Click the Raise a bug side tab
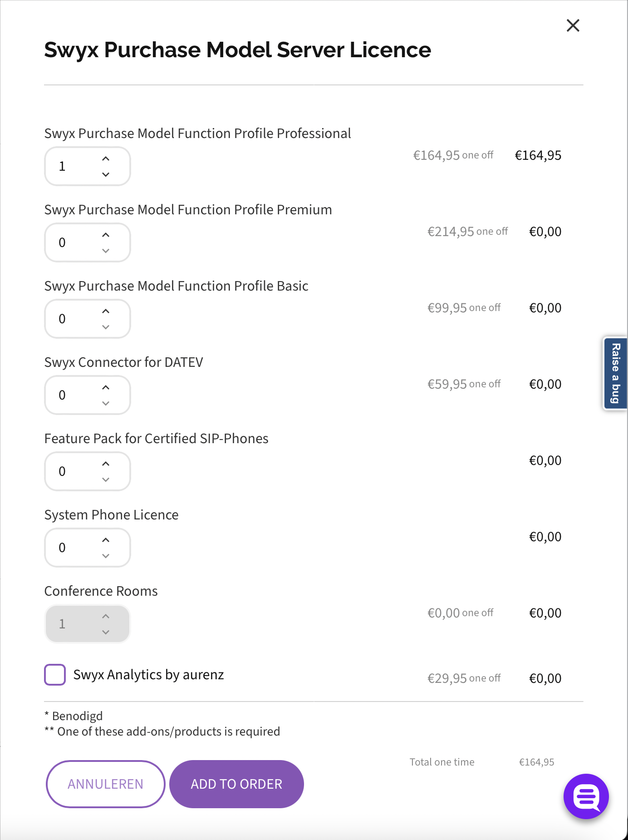 (x=614, y=374)
